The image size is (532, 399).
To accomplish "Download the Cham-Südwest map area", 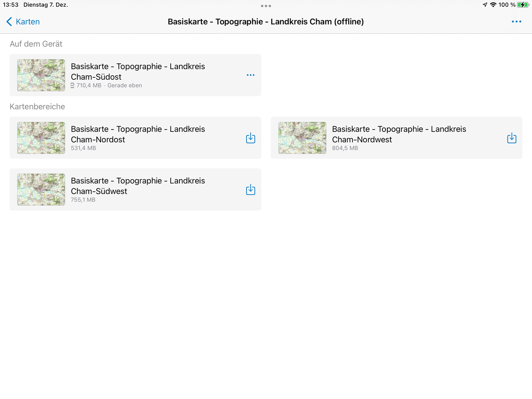I will point(250,190).
